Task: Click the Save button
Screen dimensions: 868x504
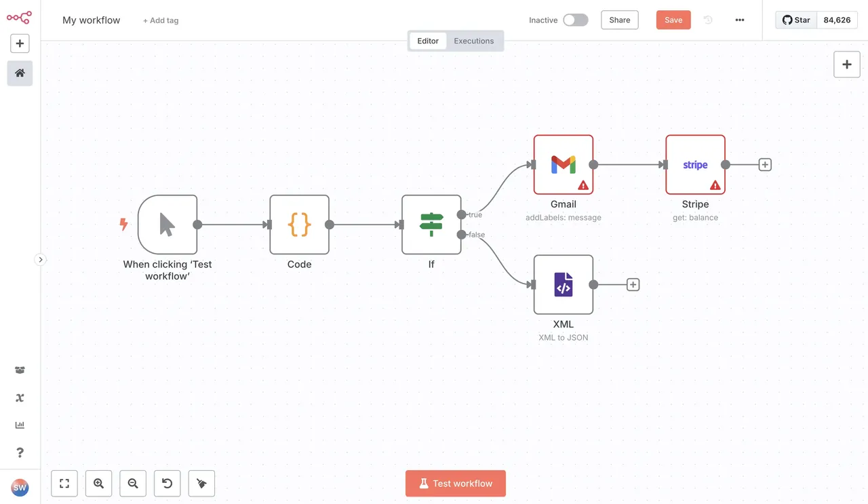Action: coord(673,20)
